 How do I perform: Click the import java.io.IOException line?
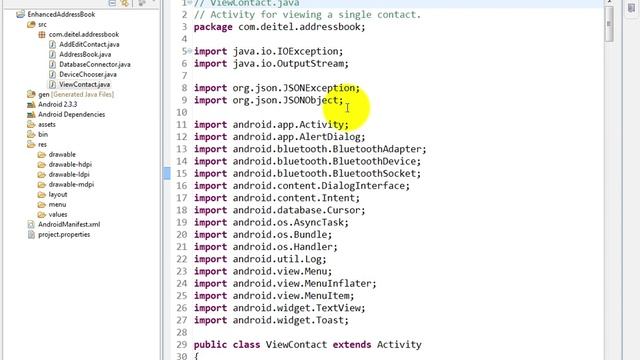click(x=268, y=51)
